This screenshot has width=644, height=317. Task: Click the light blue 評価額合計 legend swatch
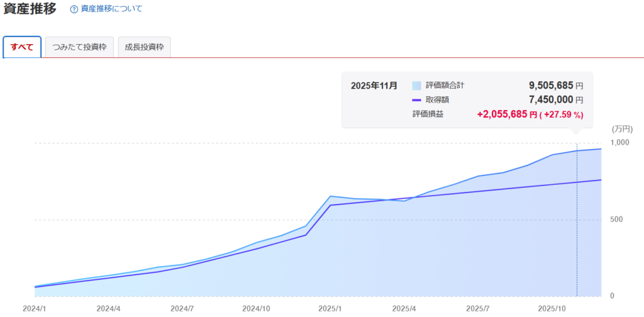416,85
